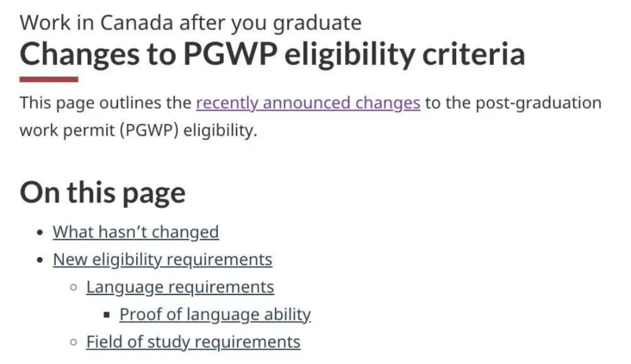Go to New eligibility requirements section

tap(162, 259)
